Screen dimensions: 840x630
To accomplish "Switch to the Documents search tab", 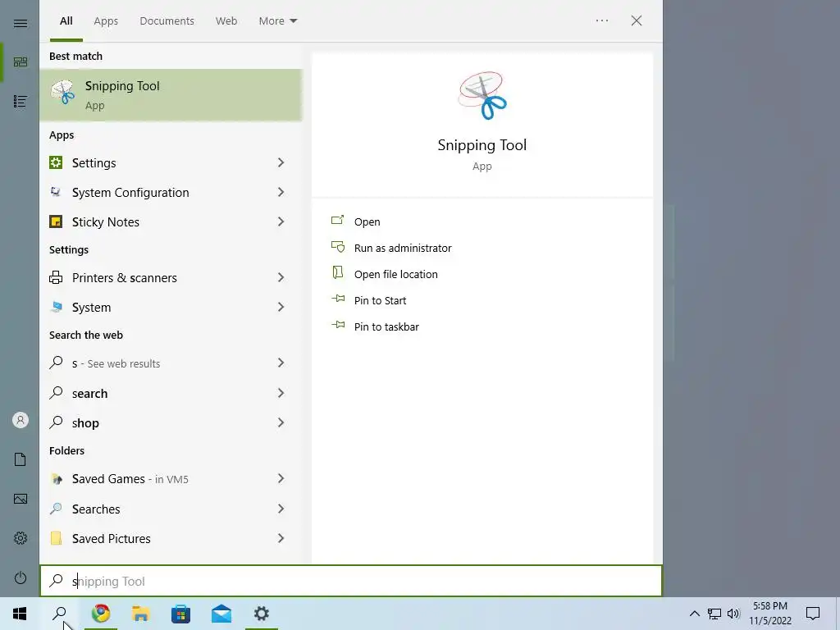I will pos(167,21).
